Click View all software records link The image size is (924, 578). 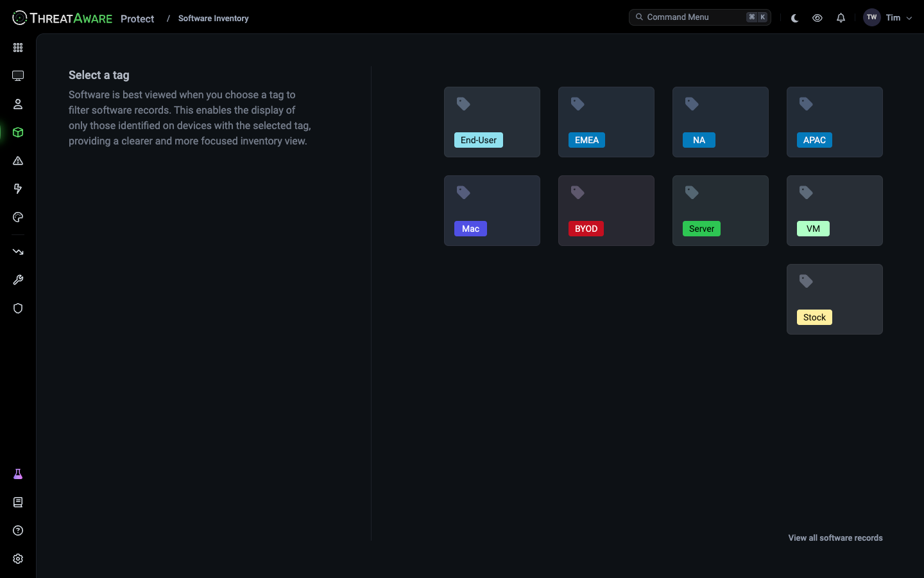click(835, 538)
